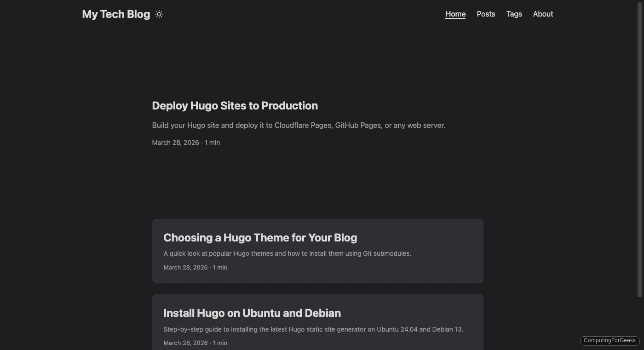
Task: Open 'Install Hugo on Ubuntu and Debian'
Action: [252, 313]
